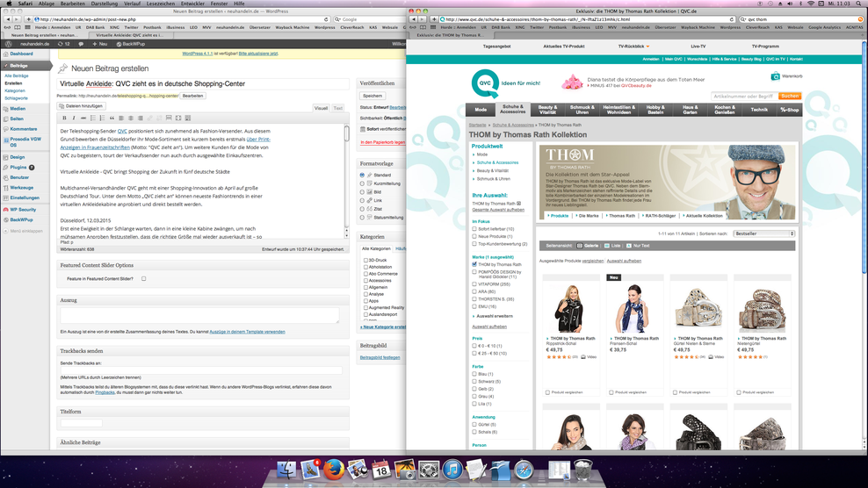868x488 pixels.
Task: Click post title field Virtuelle Ankleide
Action: tap(203, 83)
